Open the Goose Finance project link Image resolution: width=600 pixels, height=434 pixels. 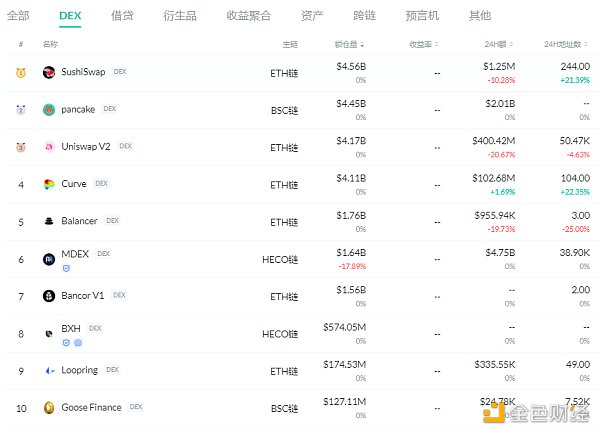(91, 407)
